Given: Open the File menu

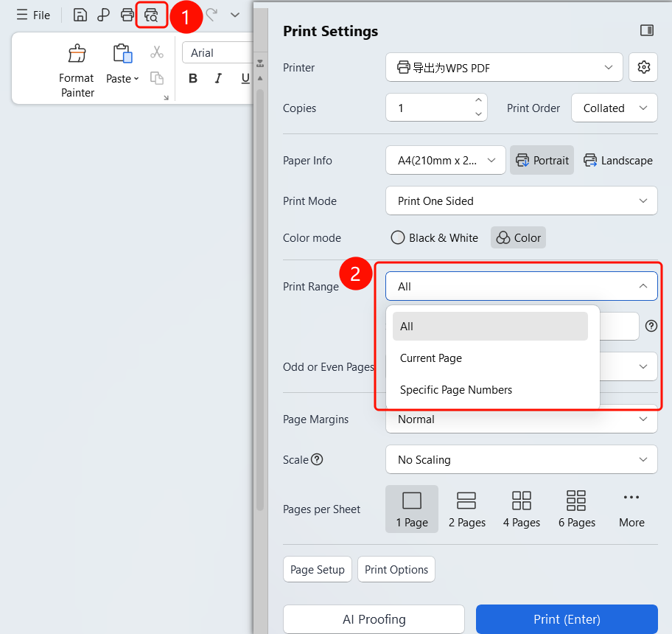Looking at the screenshot, I should point(33,15).
